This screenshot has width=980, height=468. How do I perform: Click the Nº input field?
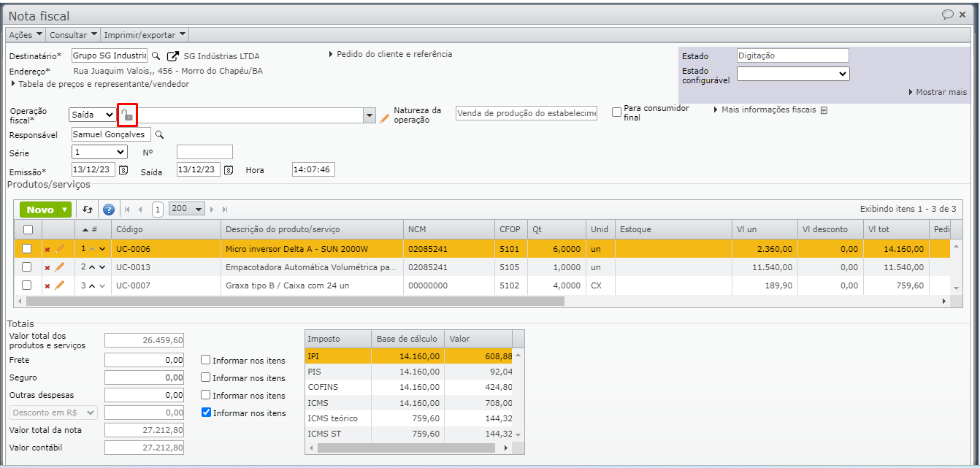204,152
